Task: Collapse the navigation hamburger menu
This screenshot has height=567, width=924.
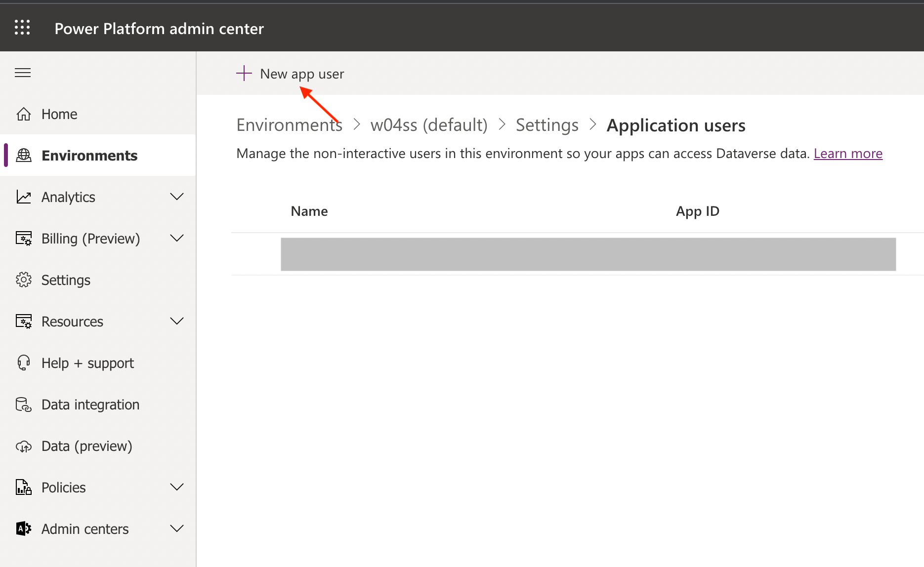Action: point(23,73)
